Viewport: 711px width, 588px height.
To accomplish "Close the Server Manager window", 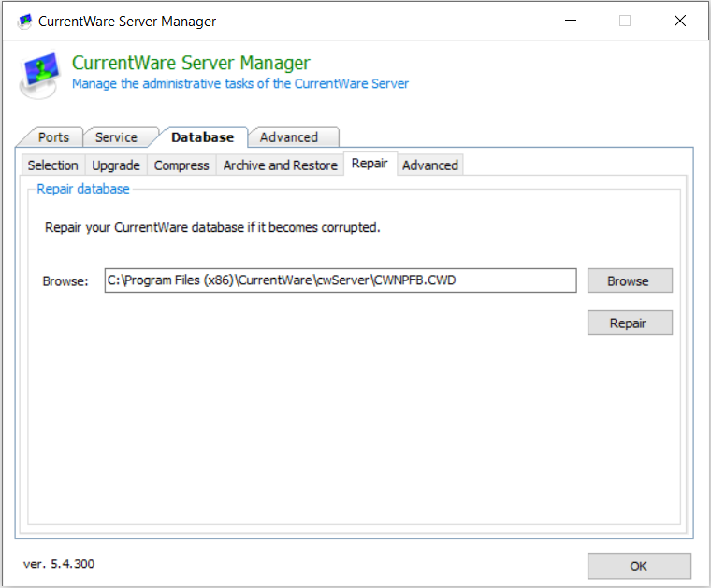I will (x=680, y=21).
